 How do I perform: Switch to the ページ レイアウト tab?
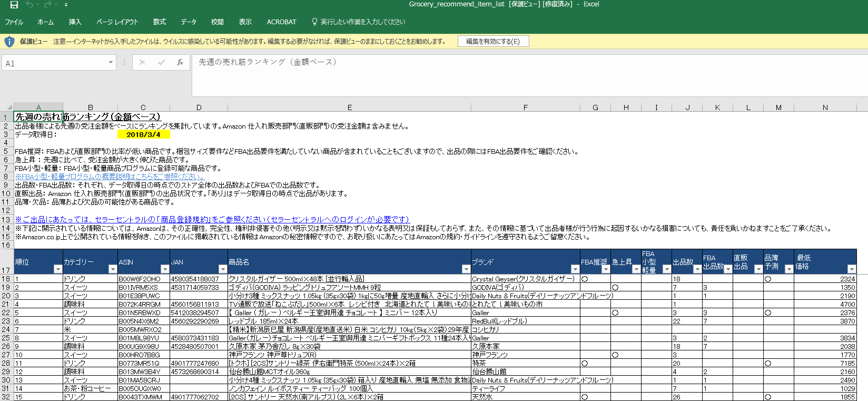click(x=117, y=22)
